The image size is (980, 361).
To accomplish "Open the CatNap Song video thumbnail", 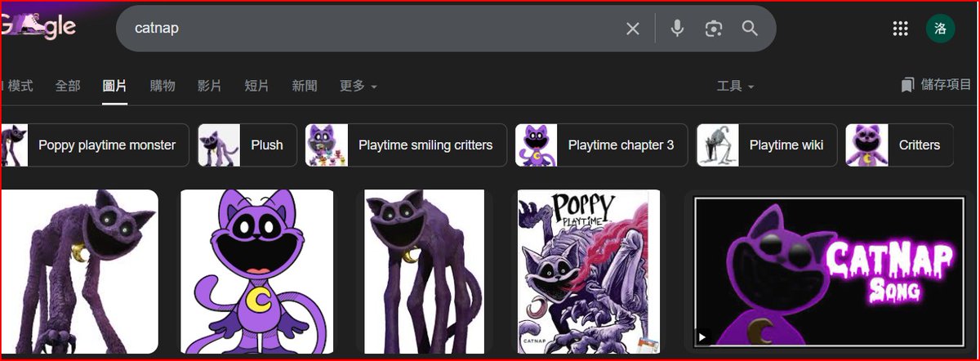I will point(829,273).
